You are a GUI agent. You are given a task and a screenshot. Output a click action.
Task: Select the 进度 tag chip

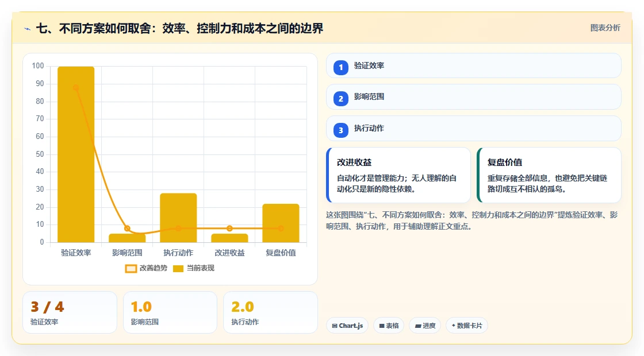425,326
